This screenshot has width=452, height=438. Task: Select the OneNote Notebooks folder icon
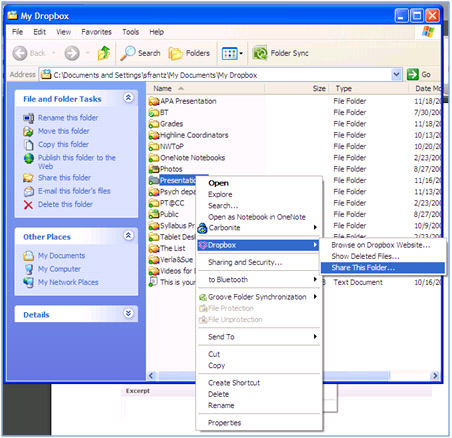click(x=154, y=158)
